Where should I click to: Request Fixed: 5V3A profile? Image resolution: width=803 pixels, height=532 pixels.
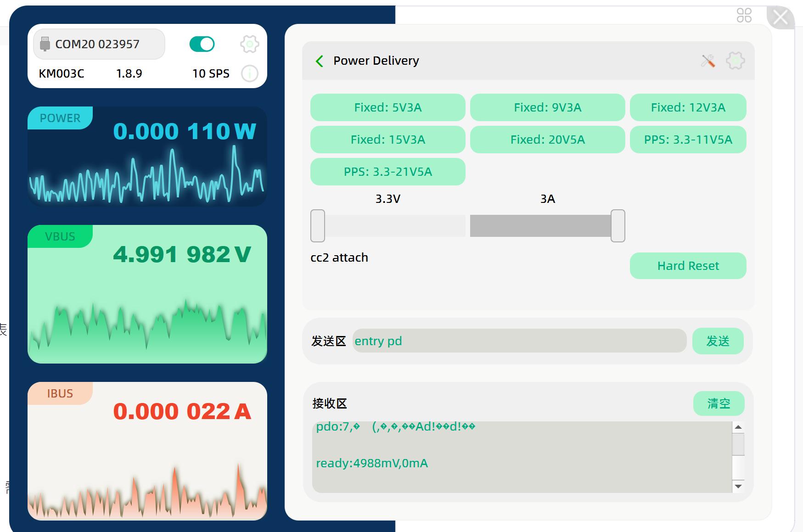[x=387, y=107]
